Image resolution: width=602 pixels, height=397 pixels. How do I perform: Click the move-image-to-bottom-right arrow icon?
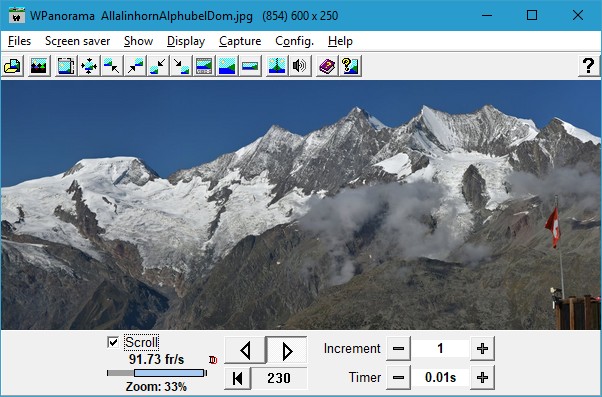pyautogui.click(x=181, y=66)
